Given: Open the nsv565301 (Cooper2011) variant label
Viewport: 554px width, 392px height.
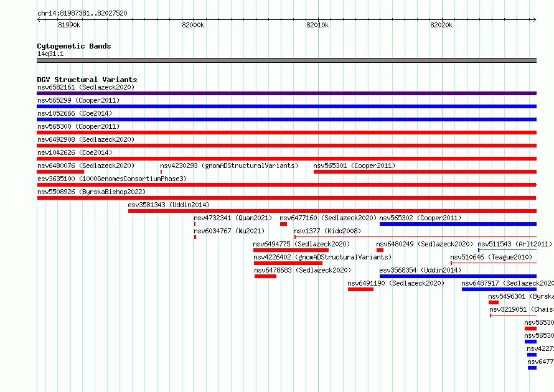Looking at the screenshot, I should click(354, 166).
